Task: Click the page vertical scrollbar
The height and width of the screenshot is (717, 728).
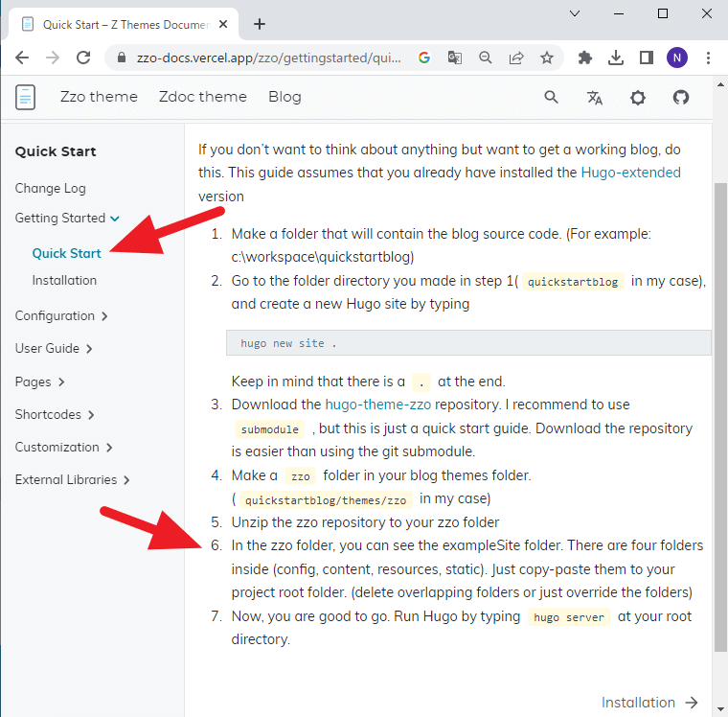Action: (x=720, y=412)
